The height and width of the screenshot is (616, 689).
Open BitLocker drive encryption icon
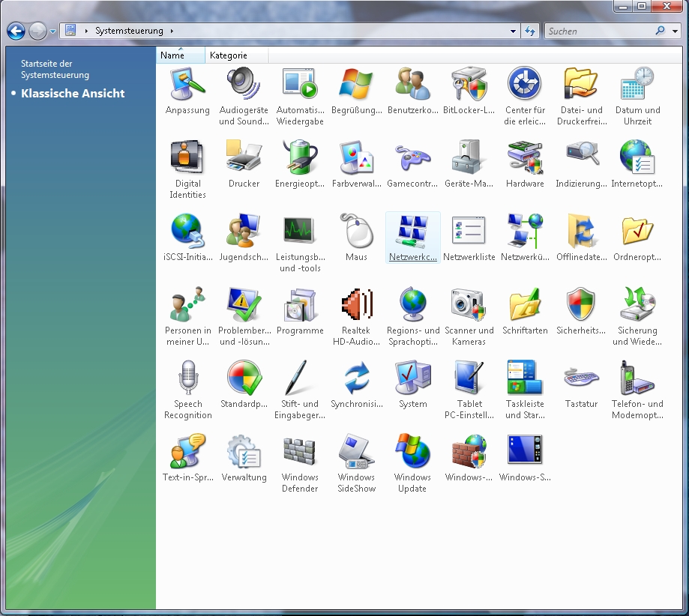pos(469,83)
